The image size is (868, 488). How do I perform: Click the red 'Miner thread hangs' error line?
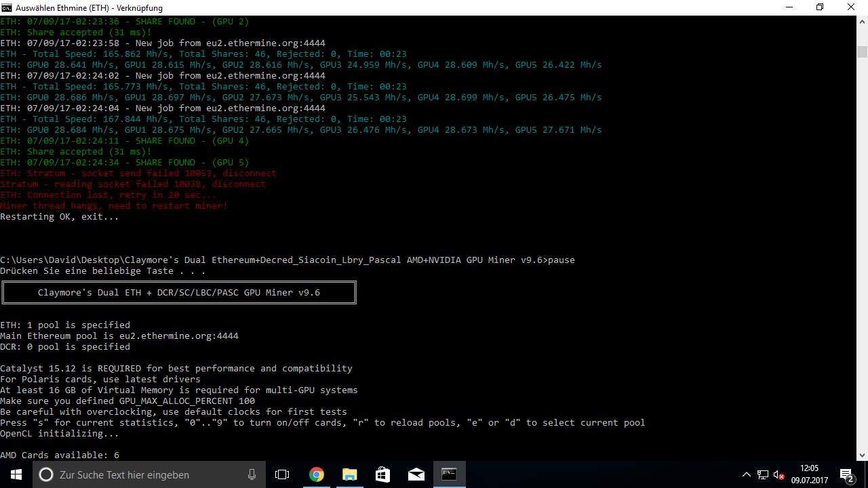[x=114, y=206]
